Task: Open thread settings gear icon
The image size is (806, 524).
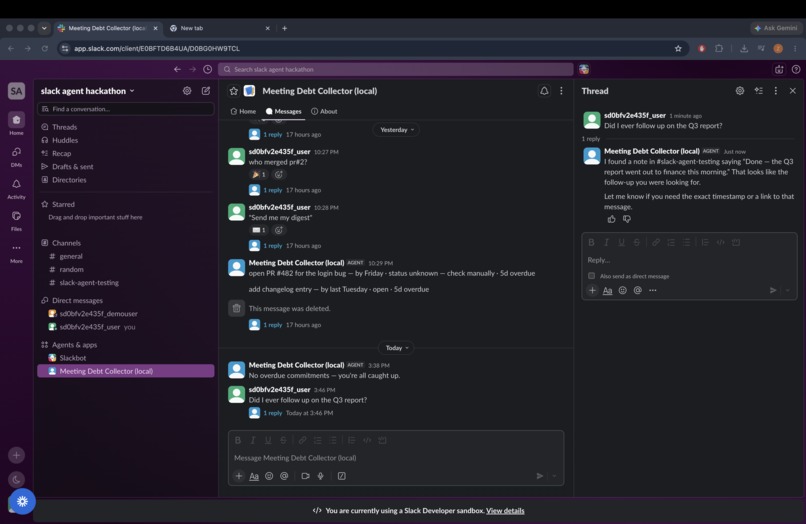Action: pos(740,91)
